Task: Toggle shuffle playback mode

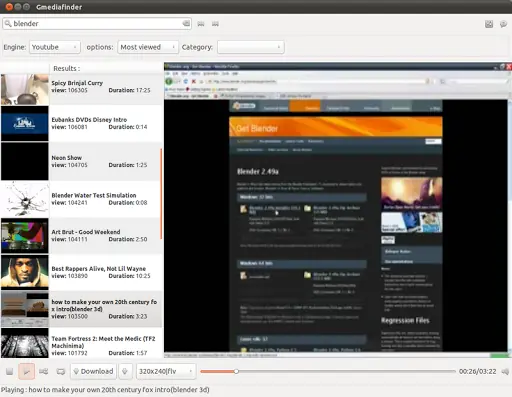Action: 43,371
